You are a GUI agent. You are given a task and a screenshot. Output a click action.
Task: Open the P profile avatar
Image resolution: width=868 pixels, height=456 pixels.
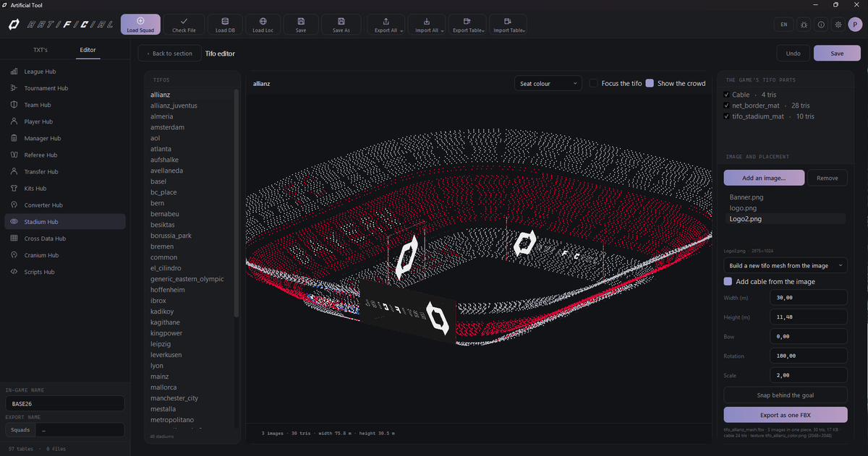[855, 25]
